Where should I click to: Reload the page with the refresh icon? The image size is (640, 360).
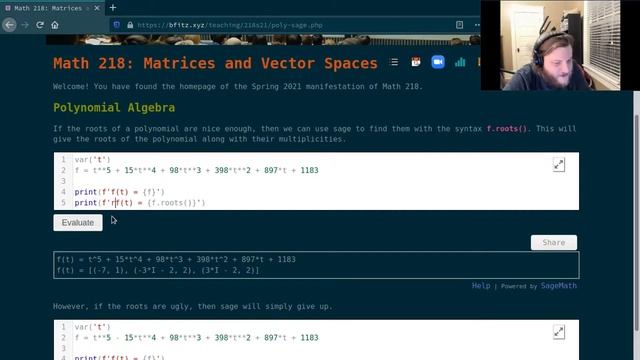click(40, 25)
